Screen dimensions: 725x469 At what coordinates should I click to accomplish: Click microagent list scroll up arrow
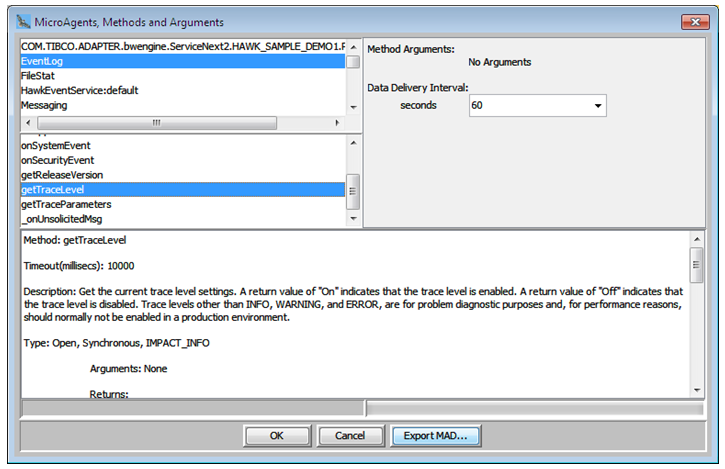[354, 47]
